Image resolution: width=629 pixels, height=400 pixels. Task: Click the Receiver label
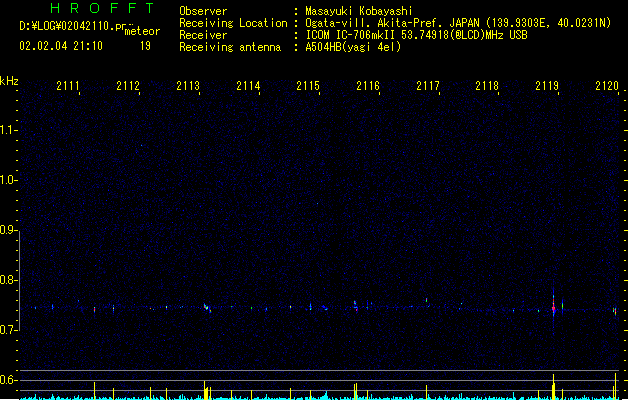coord(203,35)
